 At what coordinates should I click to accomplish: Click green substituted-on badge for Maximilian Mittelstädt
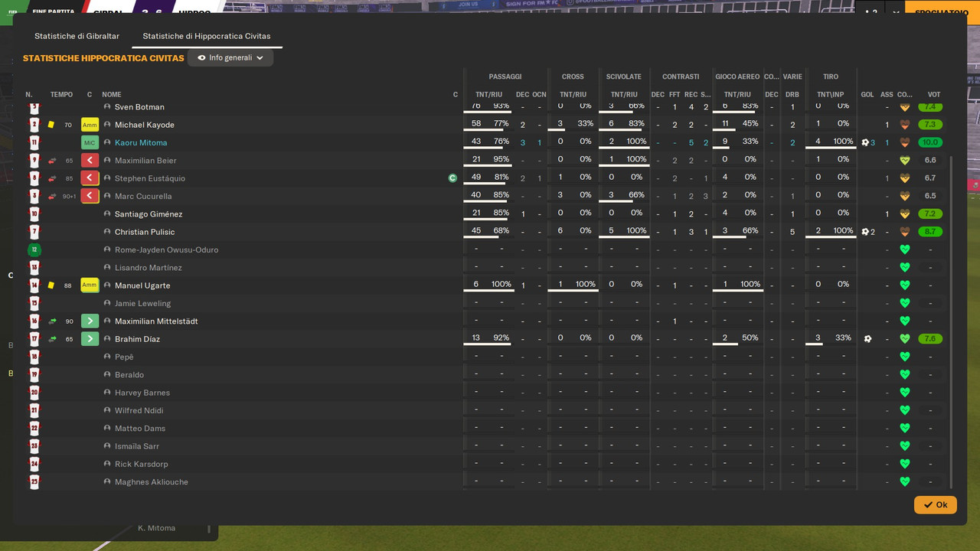click(x=90, y=321)
